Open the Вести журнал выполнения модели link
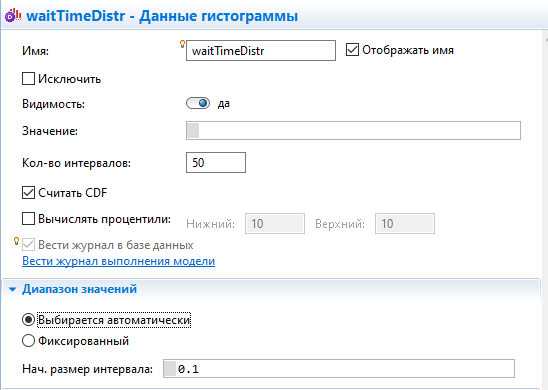 coord(118,261)
